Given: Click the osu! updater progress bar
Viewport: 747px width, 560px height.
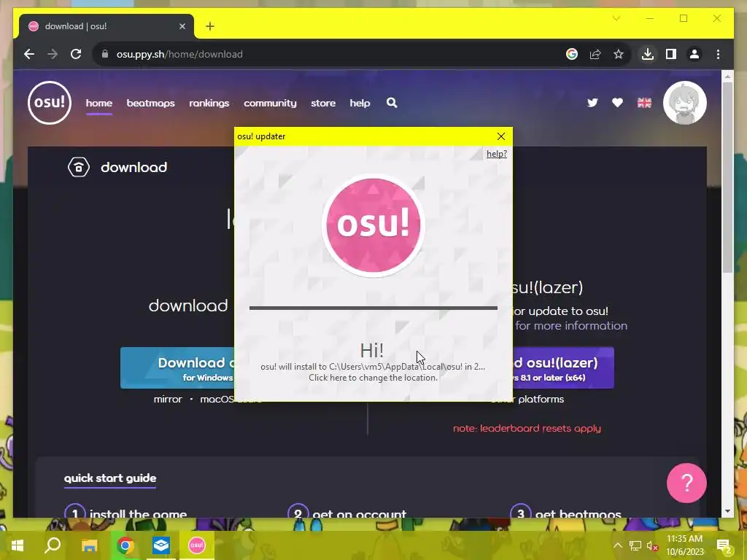Looking at the screenshot, I should click(373, 308).
